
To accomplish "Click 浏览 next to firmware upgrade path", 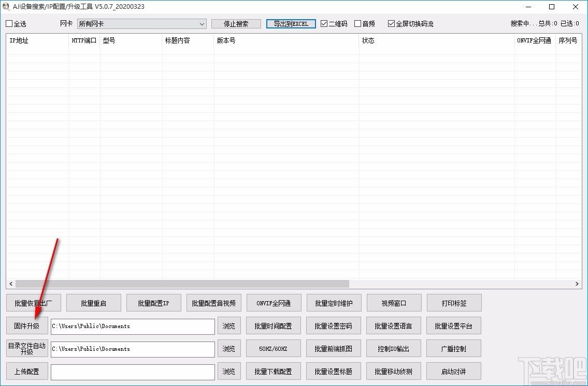I will [229, 326].
